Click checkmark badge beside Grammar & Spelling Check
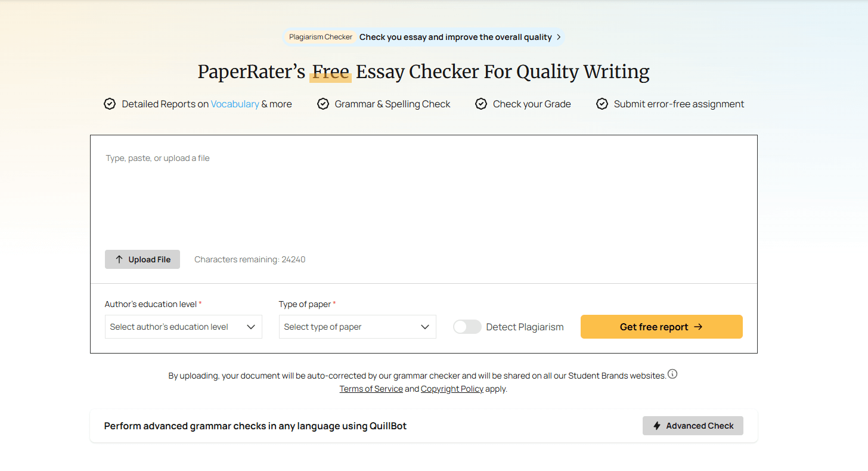Image resolution: width=868 pixels, height=471 pixels. coord(323,104)
